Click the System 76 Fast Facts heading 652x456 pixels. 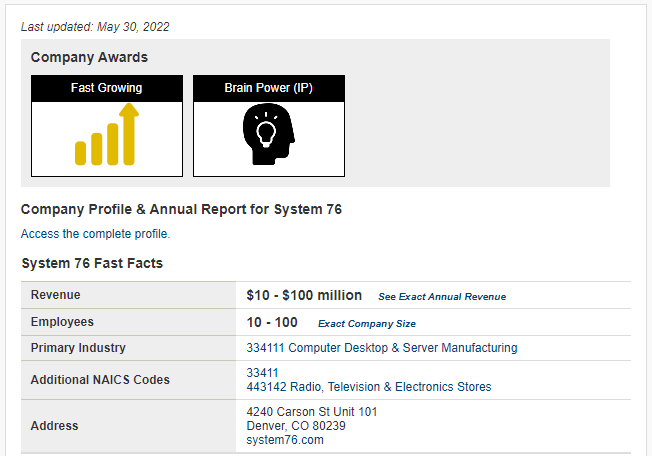tap(92, 263)
